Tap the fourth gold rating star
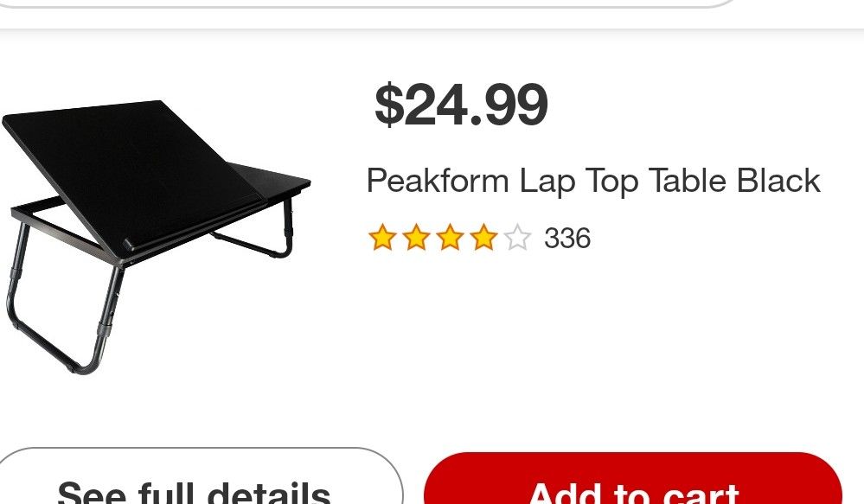The width and height of the screenshot is (864, 504). click(483, 238)
